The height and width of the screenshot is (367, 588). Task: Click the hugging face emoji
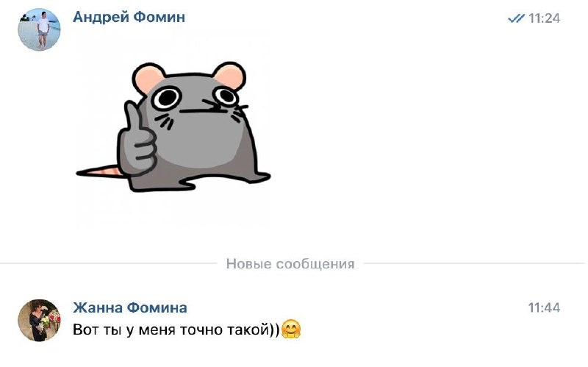tap(291, 329)
